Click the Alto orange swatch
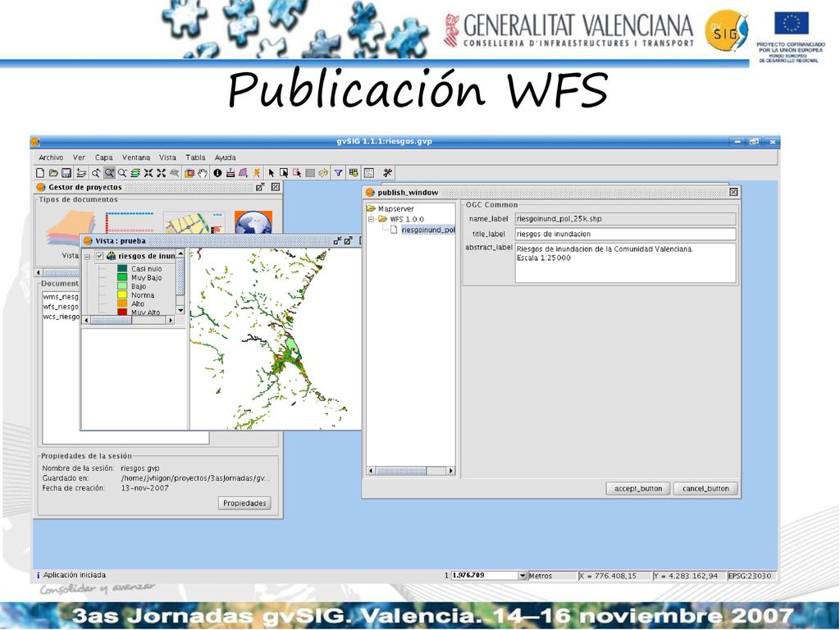The width and height of the screenshot is (840, 630). point(122,304)
